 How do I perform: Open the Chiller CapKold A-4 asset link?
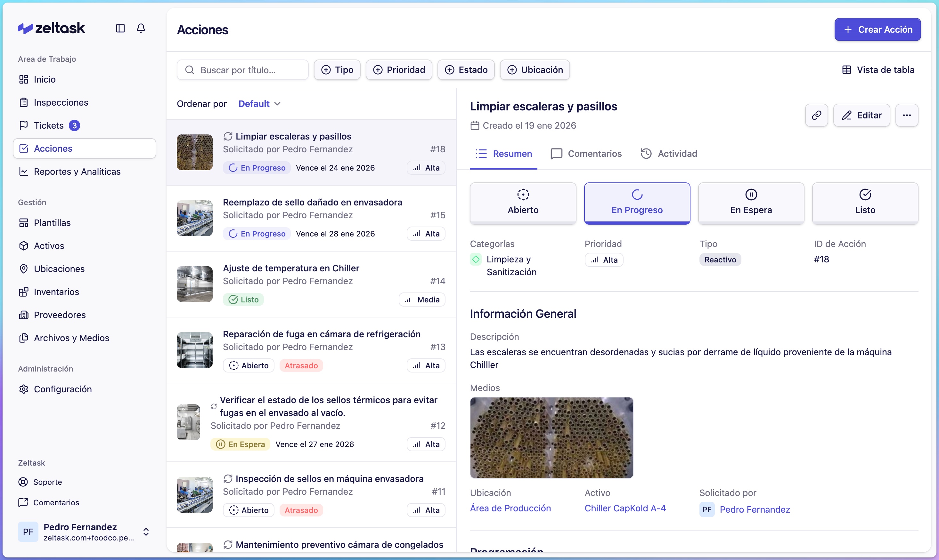625,508
